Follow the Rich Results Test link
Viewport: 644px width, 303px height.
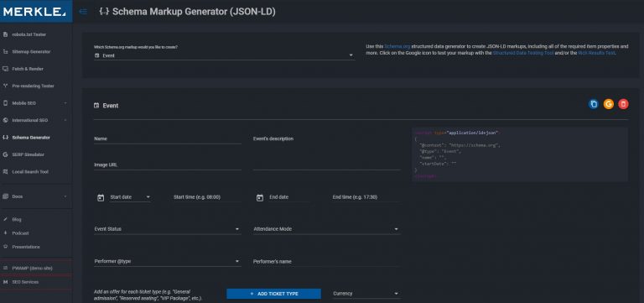tap(596, 53)
